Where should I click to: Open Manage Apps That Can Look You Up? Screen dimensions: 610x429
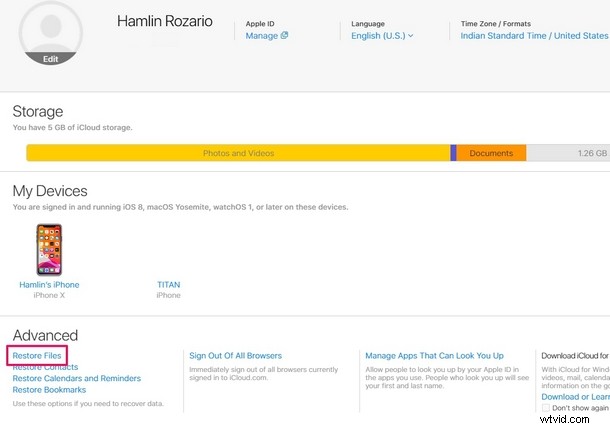coord(434,356)
